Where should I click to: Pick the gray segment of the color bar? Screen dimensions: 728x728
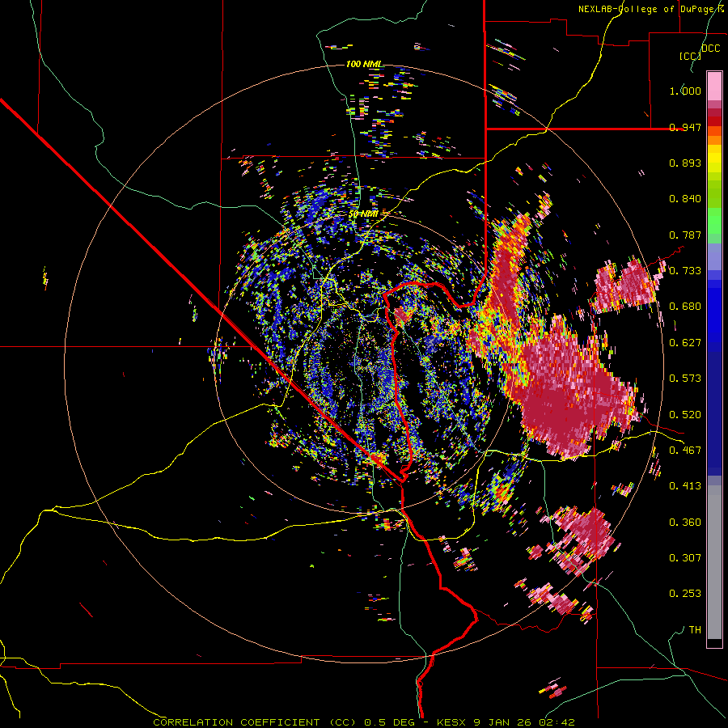(x=714, y=562)
